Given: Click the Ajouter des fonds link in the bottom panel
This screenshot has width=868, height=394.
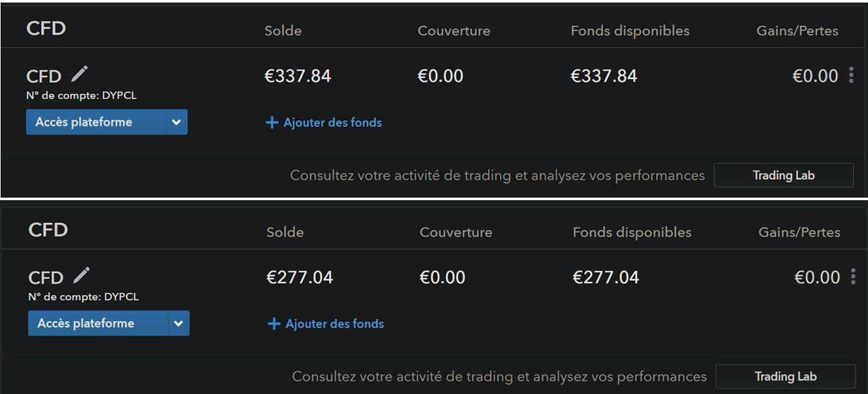Looking at the screenshot, I should [x=334, y=324].
